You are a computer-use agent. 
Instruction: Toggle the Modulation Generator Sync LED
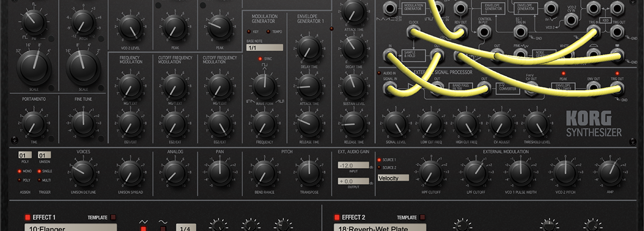point(260,58)
